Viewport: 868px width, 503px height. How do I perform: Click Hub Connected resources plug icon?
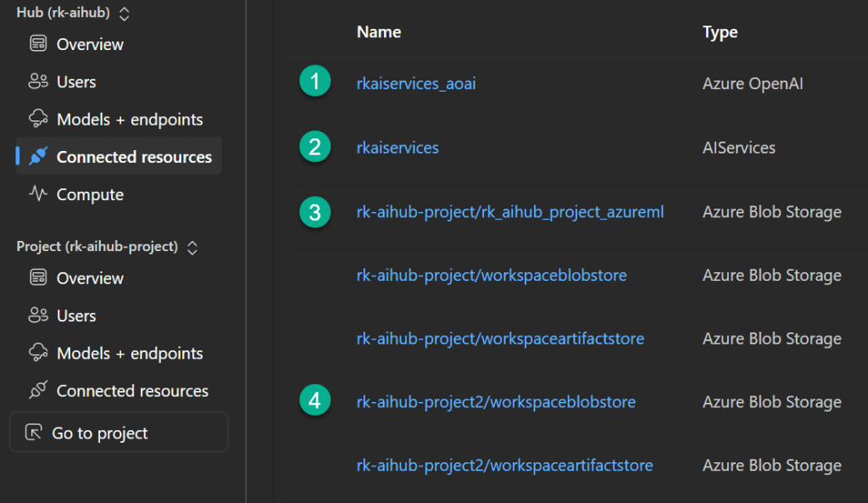pos(37,157)
